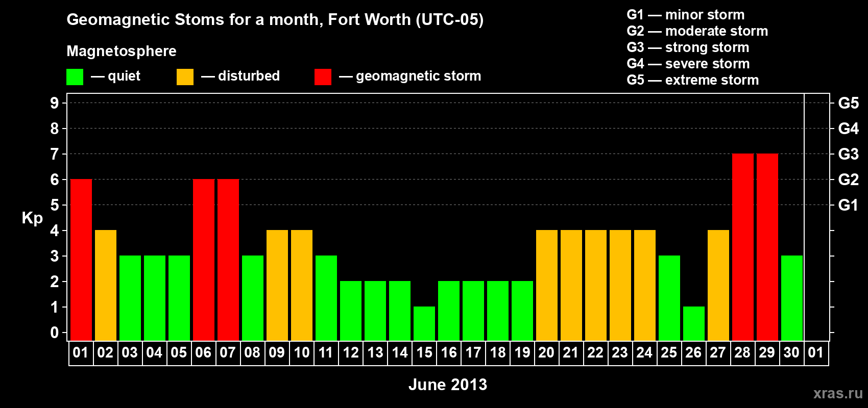Click the Kp value 7 on left axis

click(x=55, y=154)
